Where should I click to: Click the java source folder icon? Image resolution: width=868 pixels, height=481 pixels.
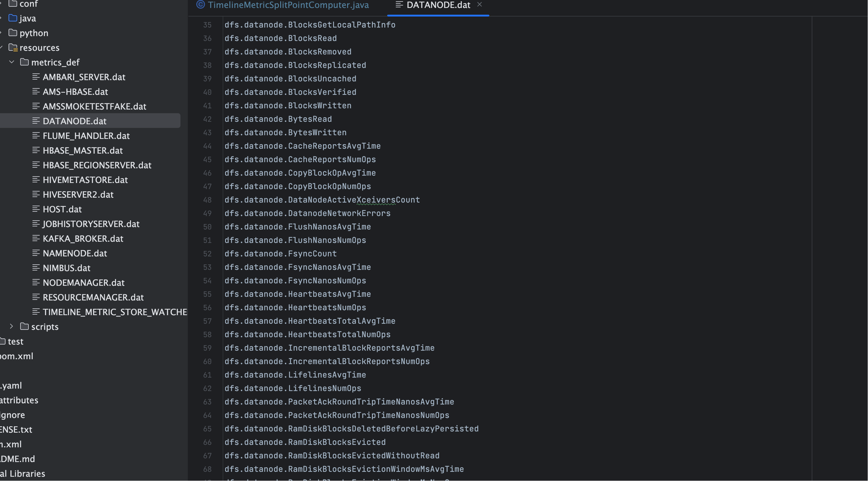(x=13, y=18)
